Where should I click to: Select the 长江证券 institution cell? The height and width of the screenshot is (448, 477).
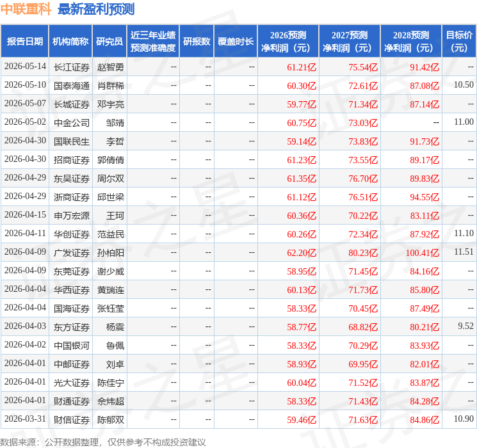pos(72,67)
